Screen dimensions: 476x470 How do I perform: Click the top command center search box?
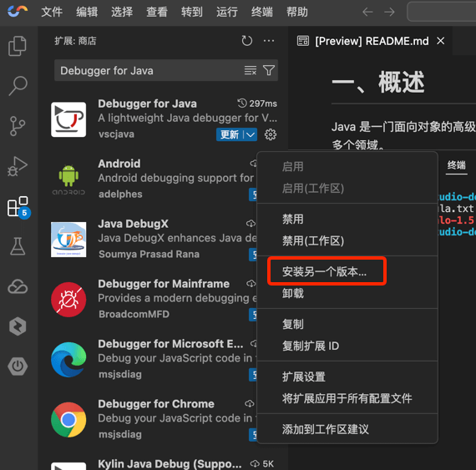click(x=442, y=13)
